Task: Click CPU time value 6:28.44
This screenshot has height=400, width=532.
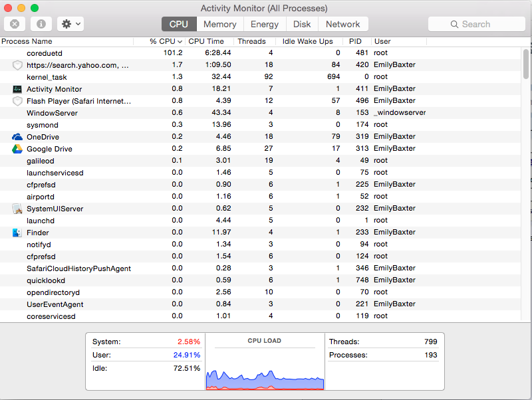Action: point(218,53)
